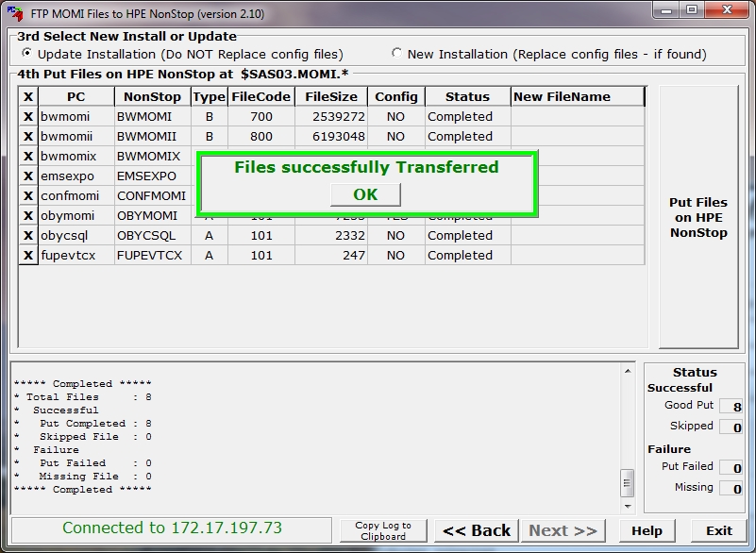Image resolution: width=756 pixels, height=553 pixels.
Task: Toggle the X checkbox for bwmomii row
Action: [x=28, y=137]
